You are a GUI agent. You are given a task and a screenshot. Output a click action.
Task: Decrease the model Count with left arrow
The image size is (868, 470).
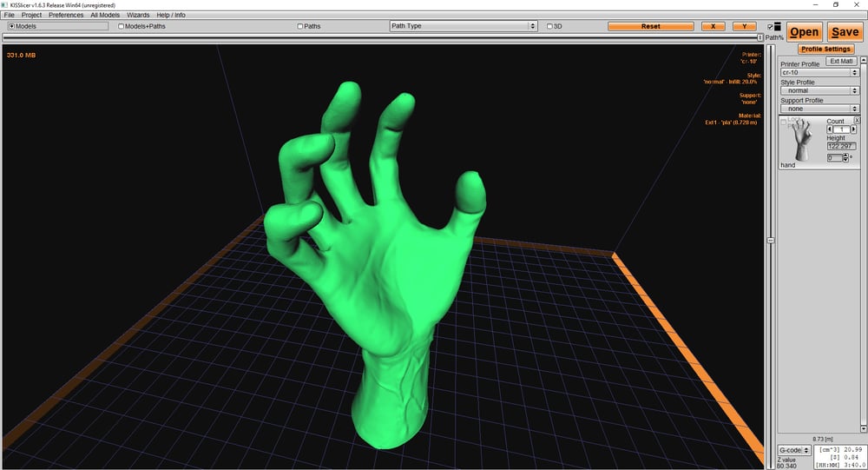829,129
